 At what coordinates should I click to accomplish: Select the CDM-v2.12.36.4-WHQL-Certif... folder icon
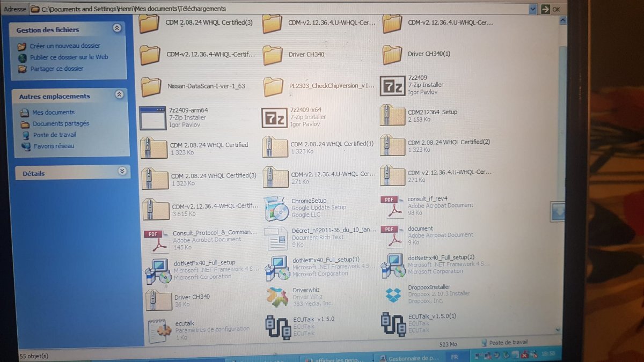pyautogui.click(x=150, y=55)
